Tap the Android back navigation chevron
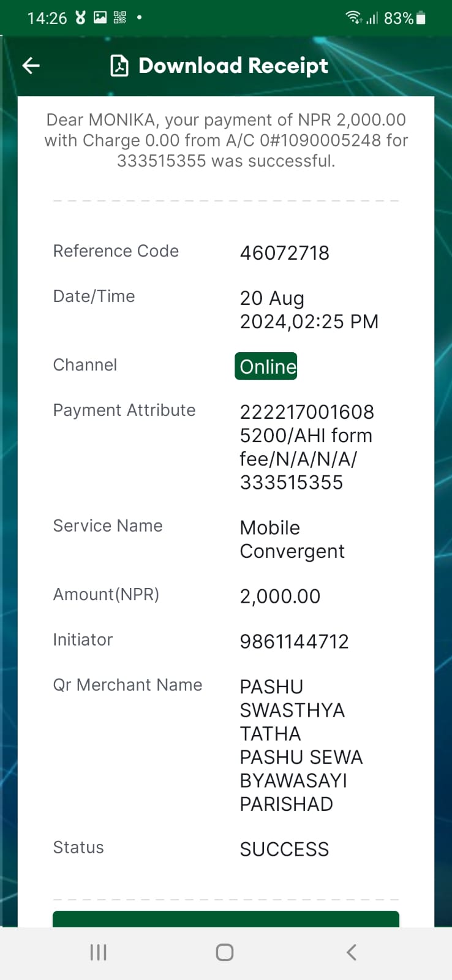The width and height of the screenshot is (452, 980). pyautogui.click(x=351, y=952)
